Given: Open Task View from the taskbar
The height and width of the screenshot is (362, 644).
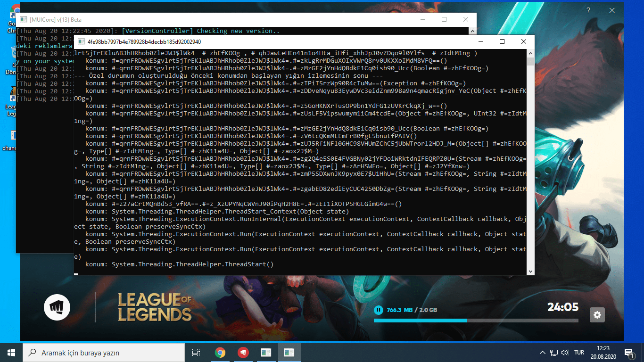Looking at the screenshot, I should (x=196, y=353).
